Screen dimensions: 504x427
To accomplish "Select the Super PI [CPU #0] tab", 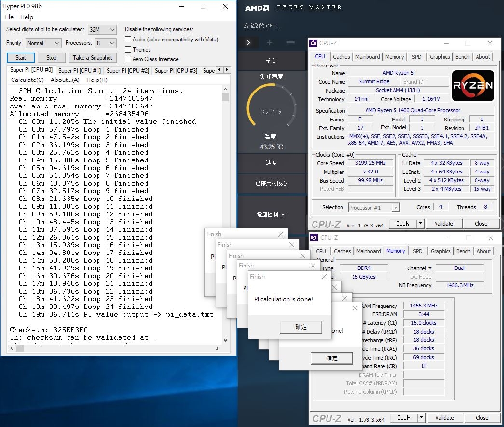I will click(x=31, y=70).
